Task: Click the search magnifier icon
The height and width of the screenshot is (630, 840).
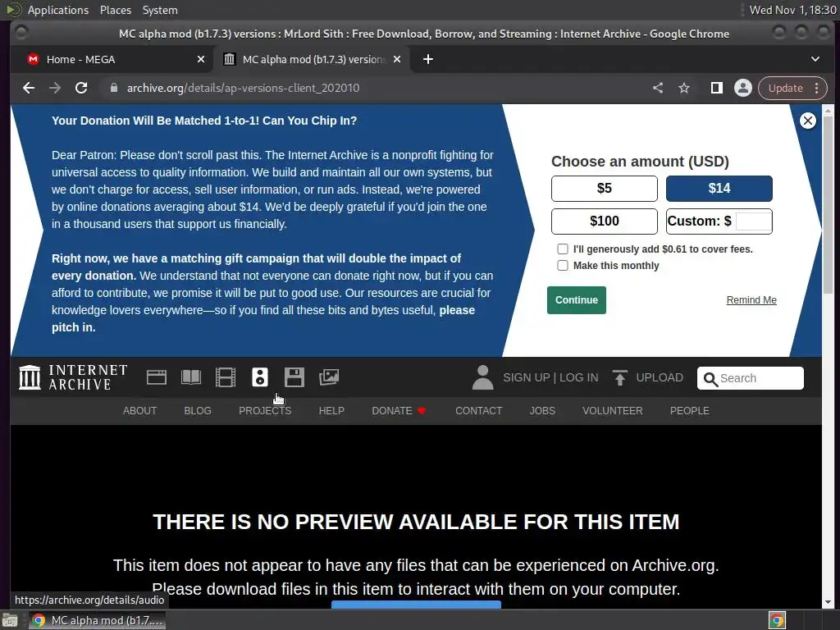Action: point(710,379)
